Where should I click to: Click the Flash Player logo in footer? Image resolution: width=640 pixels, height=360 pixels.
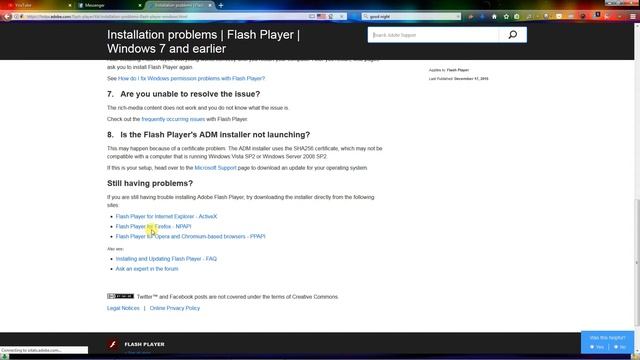click(113, 344)
